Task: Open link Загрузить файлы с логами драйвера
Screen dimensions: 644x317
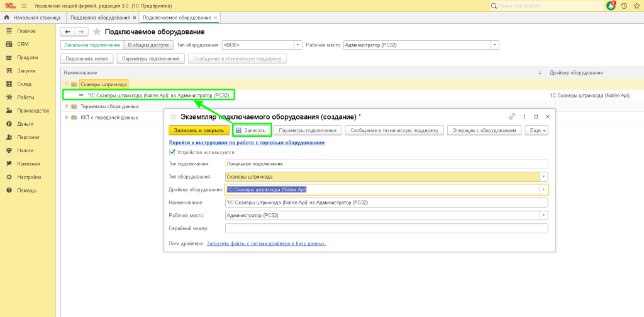Action: tap(266, 243)
